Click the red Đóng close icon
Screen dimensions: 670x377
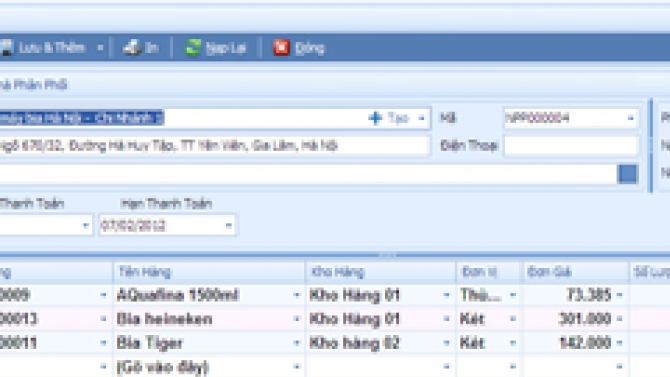(x=282, y=47)
